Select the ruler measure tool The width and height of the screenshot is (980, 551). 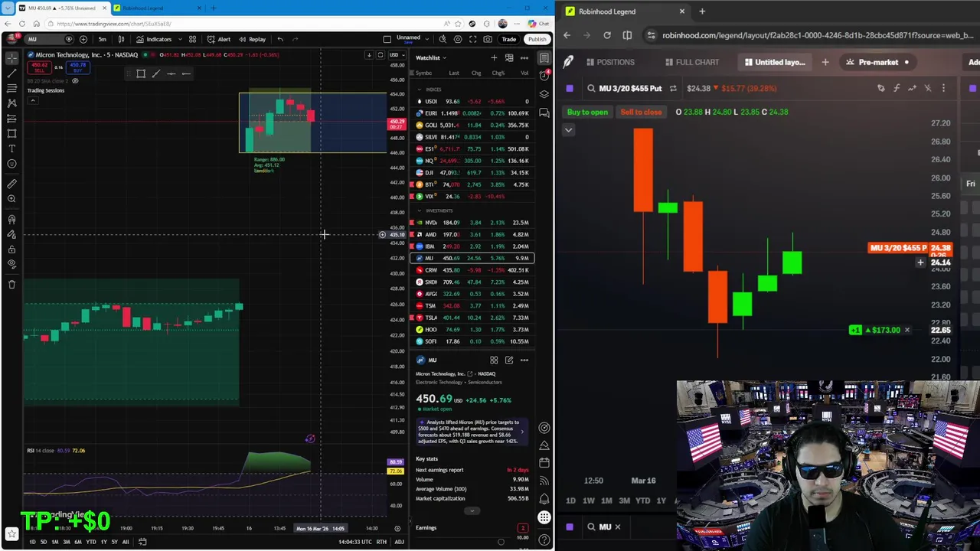click(11, 184)
